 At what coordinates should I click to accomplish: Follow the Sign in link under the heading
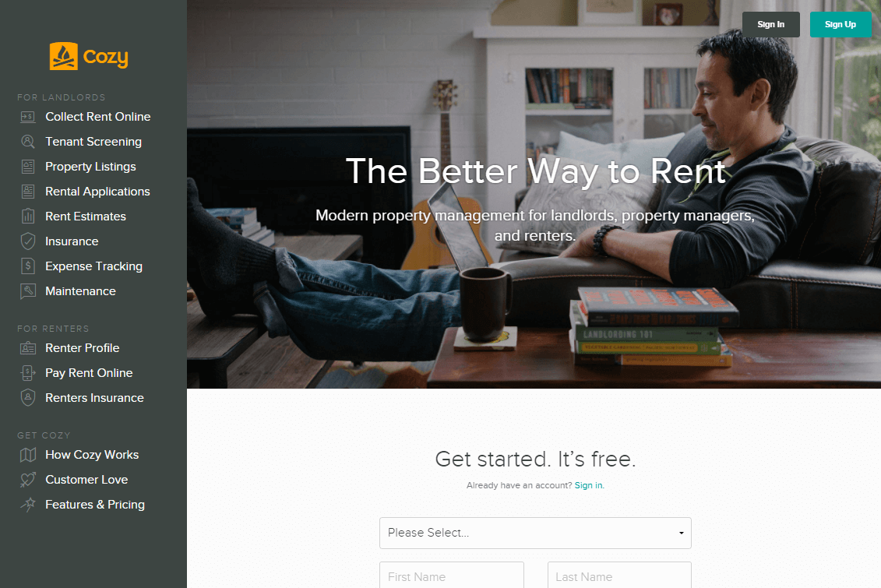coord(588,485)
